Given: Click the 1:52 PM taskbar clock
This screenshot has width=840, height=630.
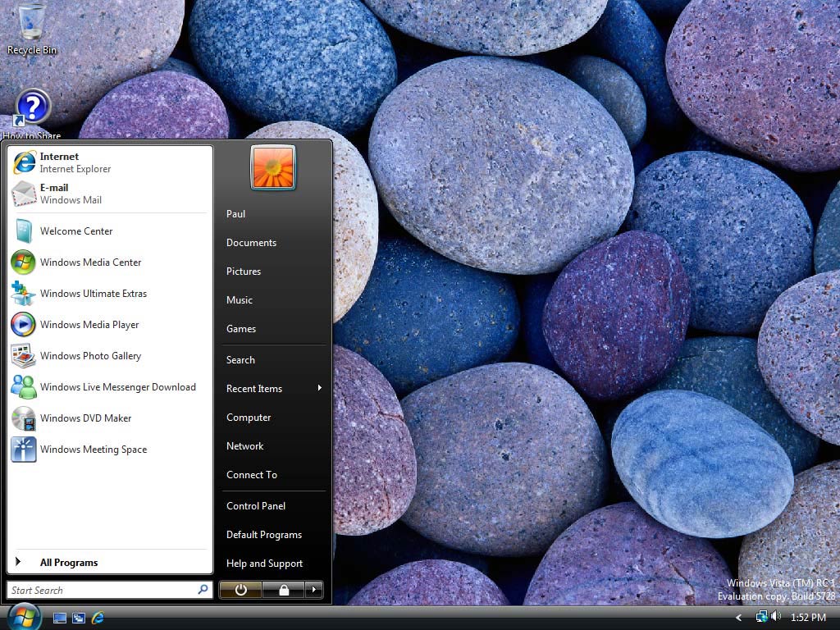Looking at the screenshot, I should coord(808,617).
